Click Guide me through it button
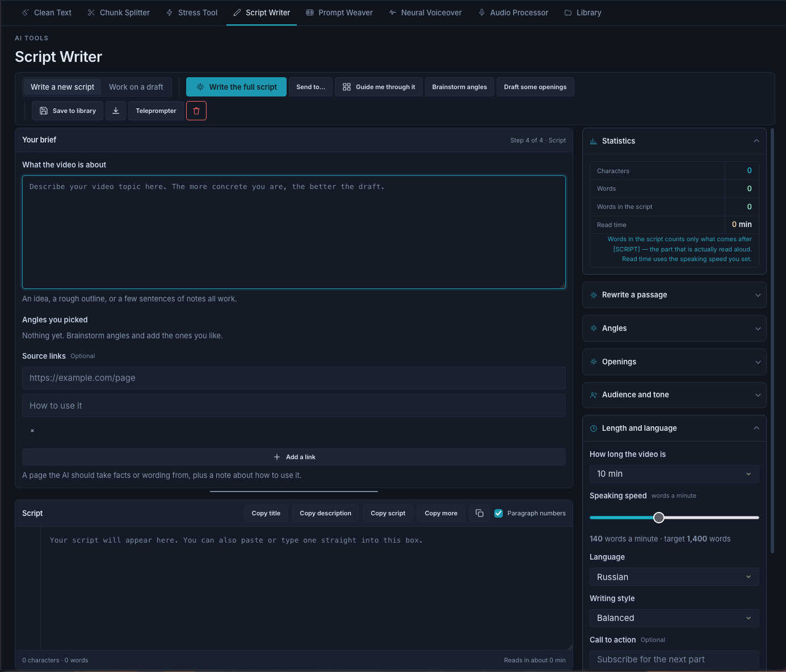Screen dimensions: 786x672 click(379, 87)
